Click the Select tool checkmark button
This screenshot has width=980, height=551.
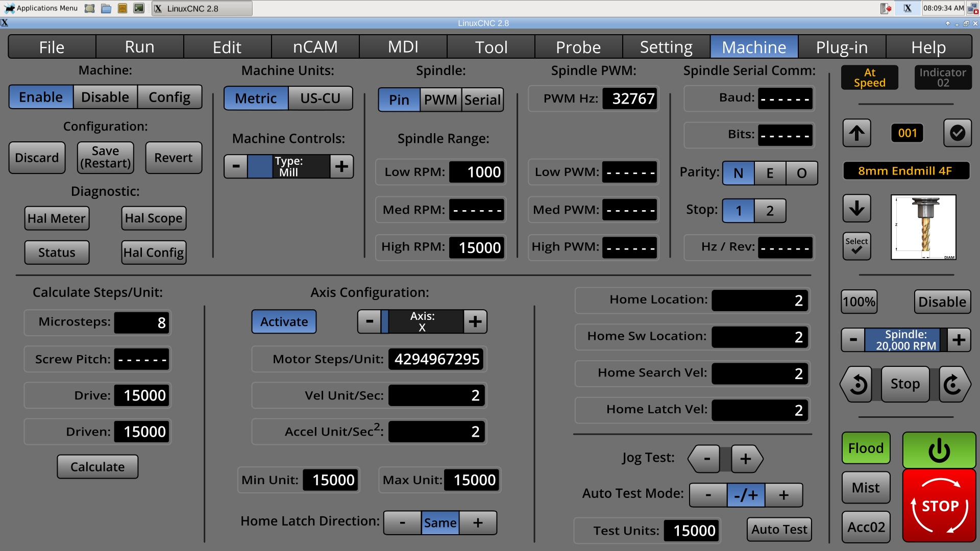[x=856, y=246]
